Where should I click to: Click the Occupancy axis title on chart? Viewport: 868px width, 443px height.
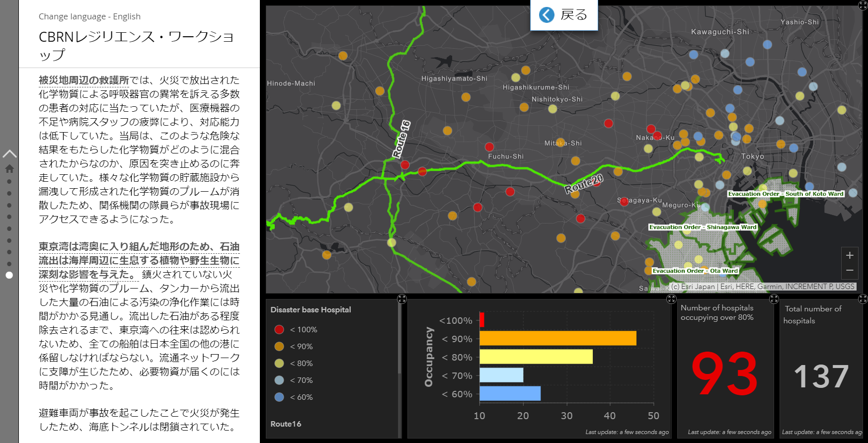(x=428, y=357)
